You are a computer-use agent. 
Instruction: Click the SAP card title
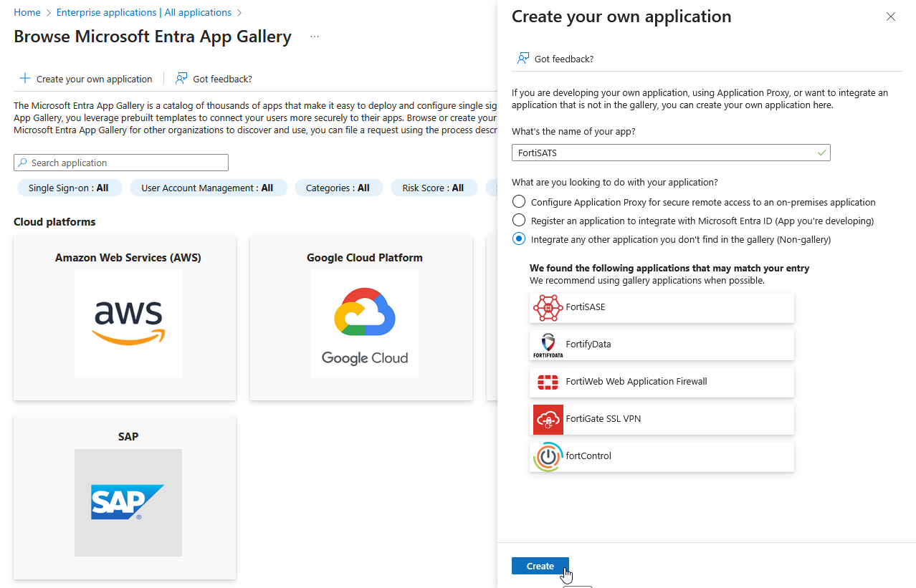(128, 436)
